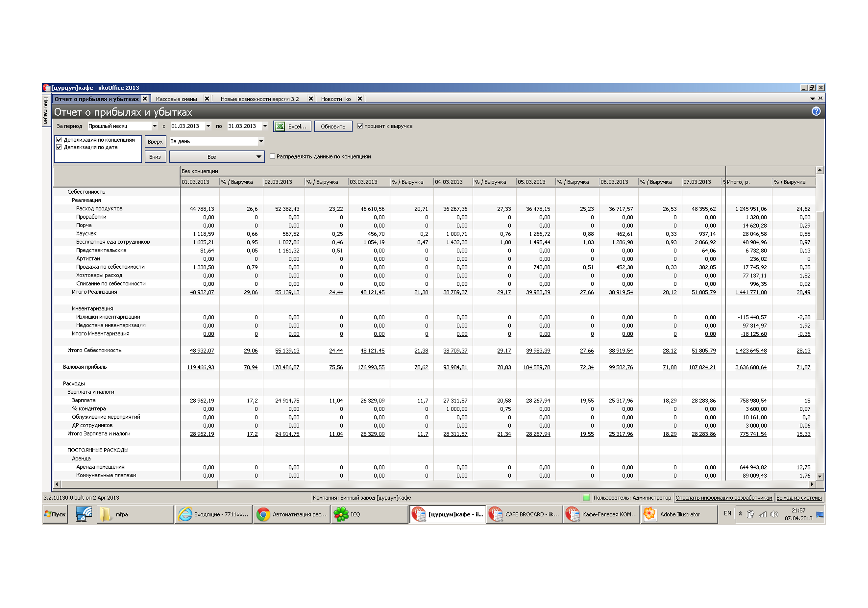Switch to Отчет о прибылях и убытках tab
This screenshot has width=868, height=608.
point(96,99)
